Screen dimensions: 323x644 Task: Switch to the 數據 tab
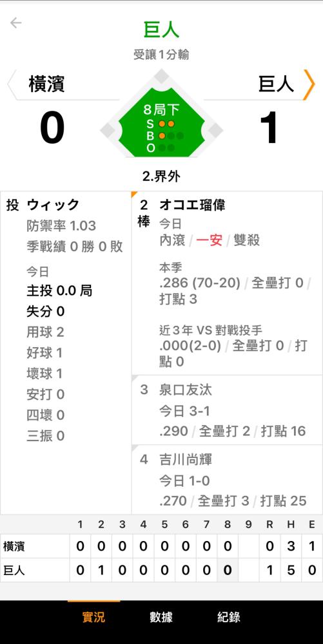coord(161,617)
